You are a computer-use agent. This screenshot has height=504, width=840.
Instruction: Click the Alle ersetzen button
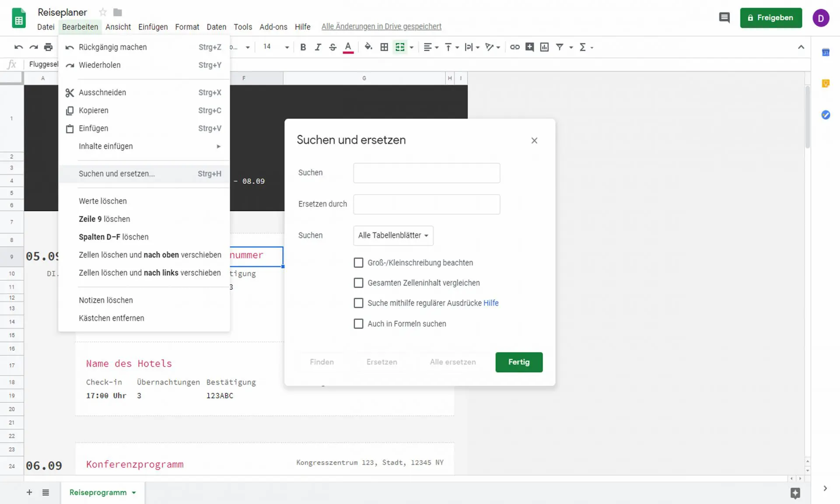(453, 362)
